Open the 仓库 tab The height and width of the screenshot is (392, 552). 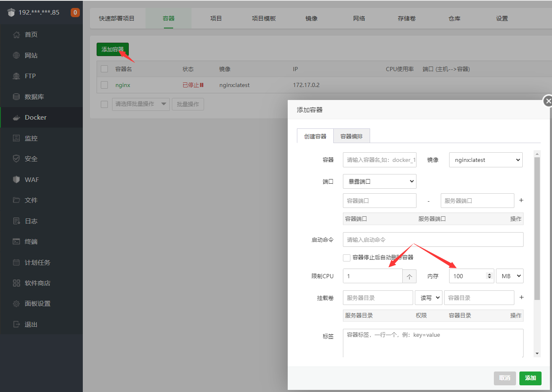coord(455,18)
